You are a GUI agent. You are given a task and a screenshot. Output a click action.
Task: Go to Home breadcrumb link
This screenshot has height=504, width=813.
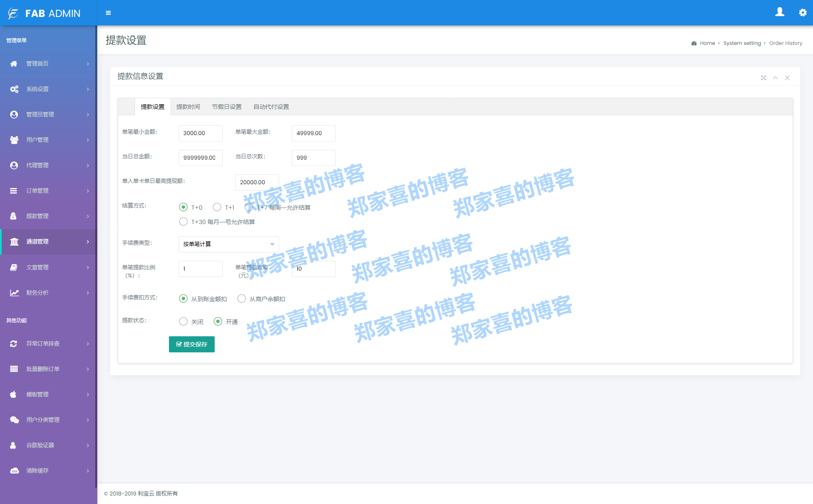(707, 43)
